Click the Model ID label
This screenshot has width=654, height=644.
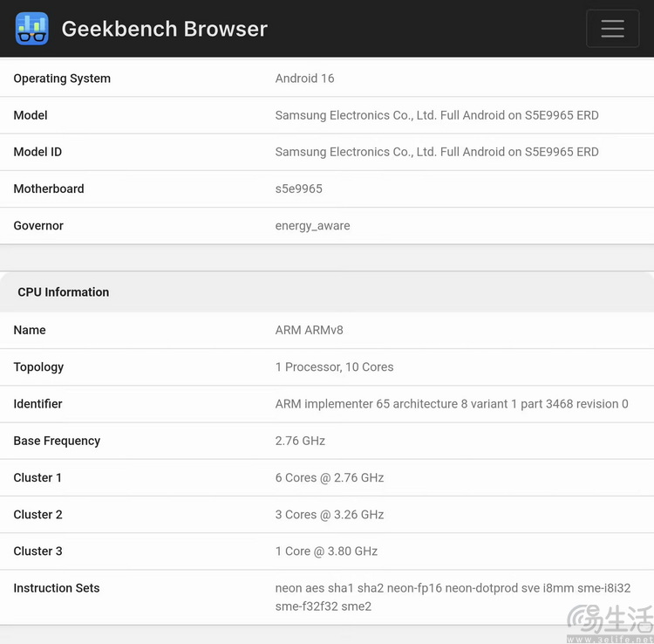[37, 152]
